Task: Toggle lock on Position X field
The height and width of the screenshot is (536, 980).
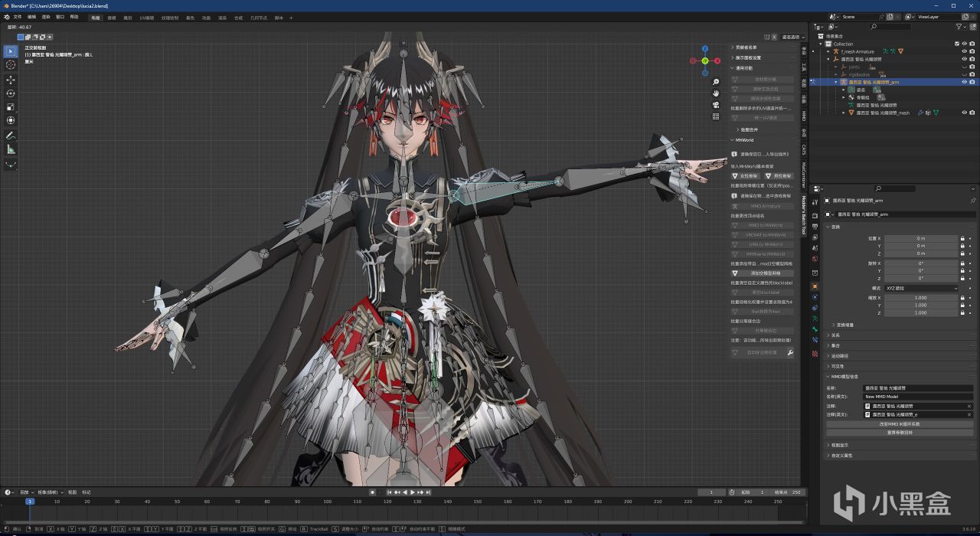Action: pos(962,239)
